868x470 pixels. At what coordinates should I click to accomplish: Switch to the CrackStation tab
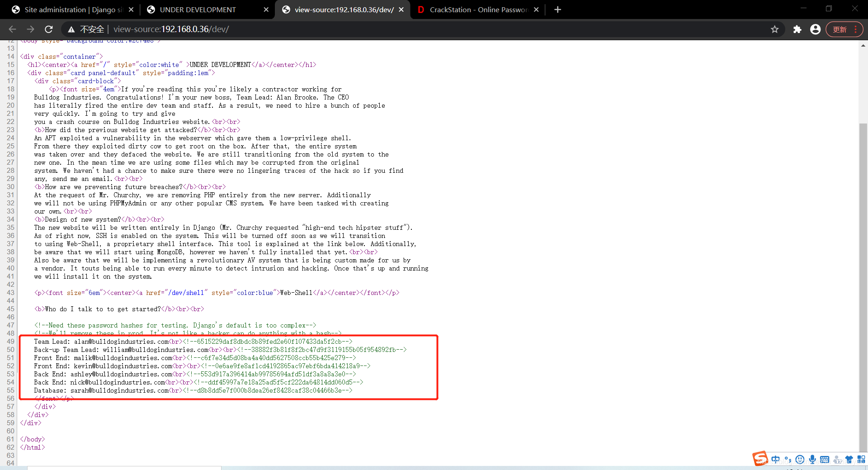pos(477,9)
